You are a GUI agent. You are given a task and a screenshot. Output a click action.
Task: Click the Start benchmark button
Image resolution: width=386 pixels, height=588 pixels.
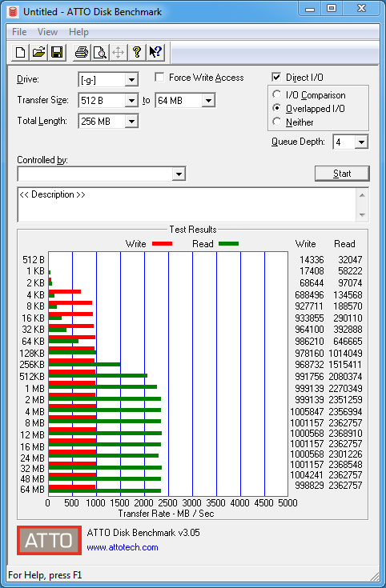pyautogui.click(x=342, y=174)
